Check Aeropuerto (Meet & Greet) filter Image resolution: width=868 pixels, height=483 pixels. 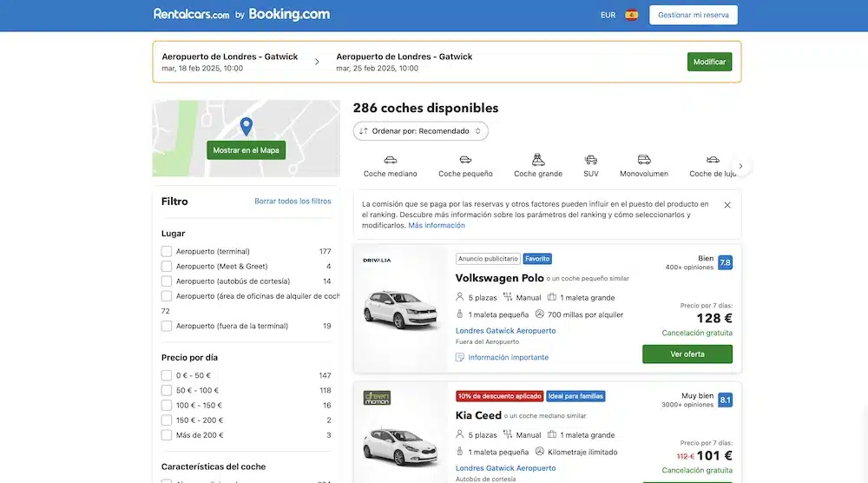click(x=167, y=267)
